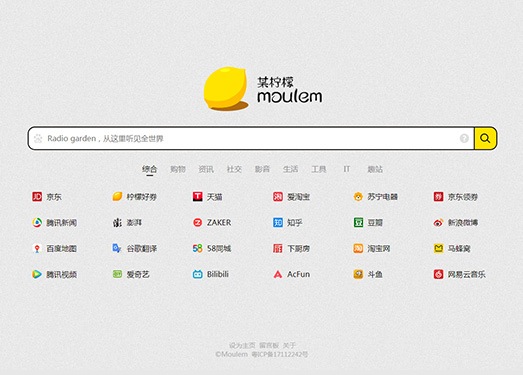Open the 澎湃 news icon link
The height and width of the screenshot is (375, 523).
pos(127,223)
